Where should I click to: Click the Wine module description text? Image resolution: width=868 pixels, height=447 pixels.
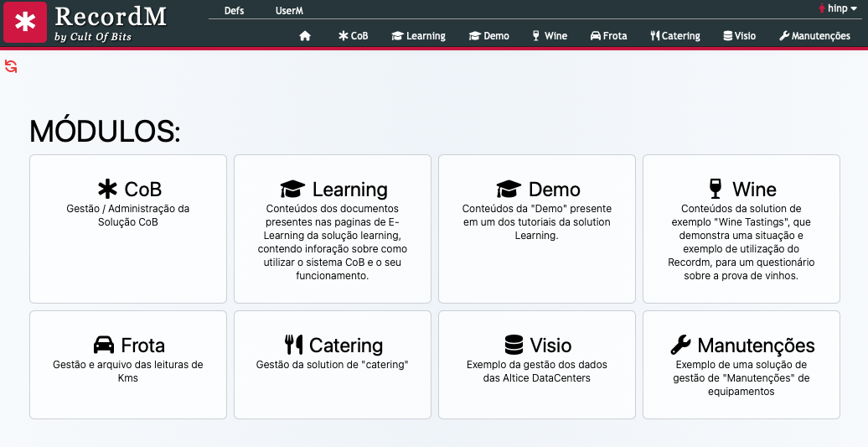point(741,242)
